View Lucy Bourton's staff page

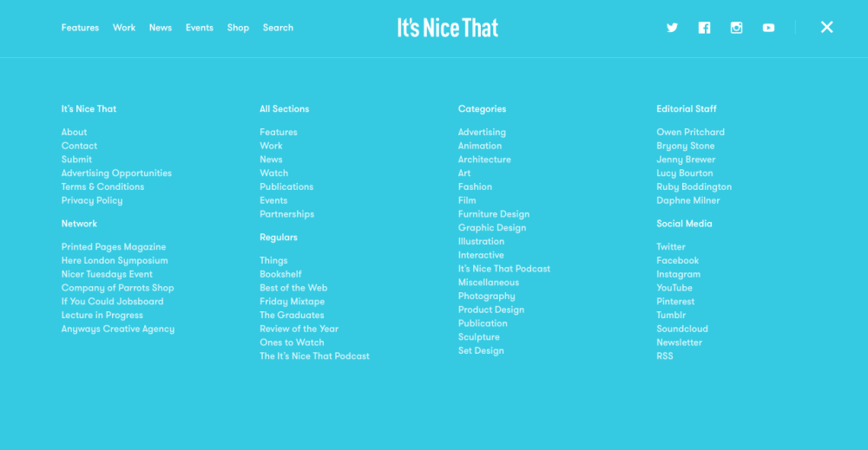[x=685, y=173]
